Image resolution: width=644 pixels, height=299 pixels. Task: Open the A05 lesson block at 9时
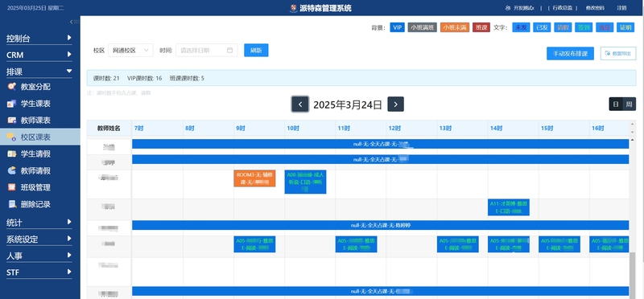254,244
